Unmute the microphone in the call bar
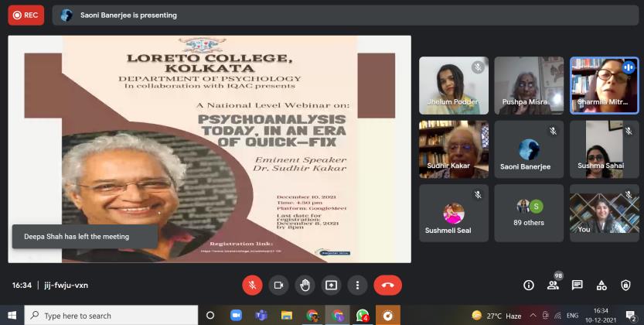This screenshot has height=325, width=644. click(x=252, y=285)
